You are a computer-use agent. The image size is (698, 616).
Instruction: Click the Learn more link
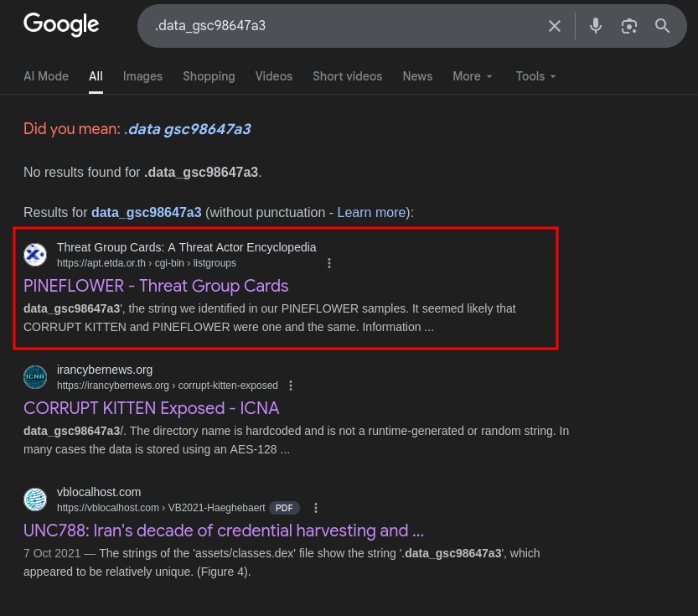point(371,213)
